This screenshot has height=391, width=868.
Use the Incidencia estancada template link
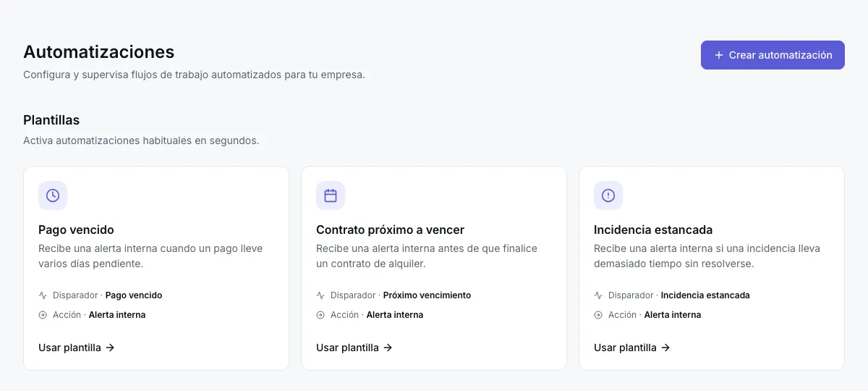(632, 348)
